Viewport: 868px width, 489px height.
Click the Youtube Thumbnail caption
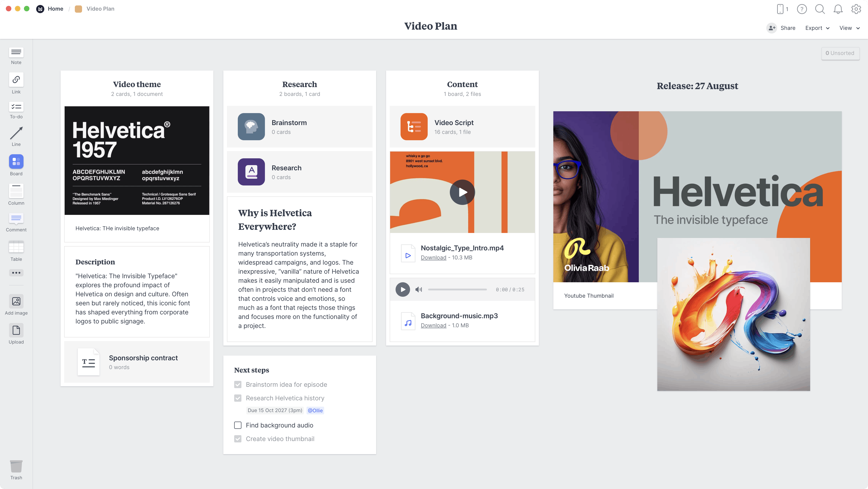tap(589, 296)
